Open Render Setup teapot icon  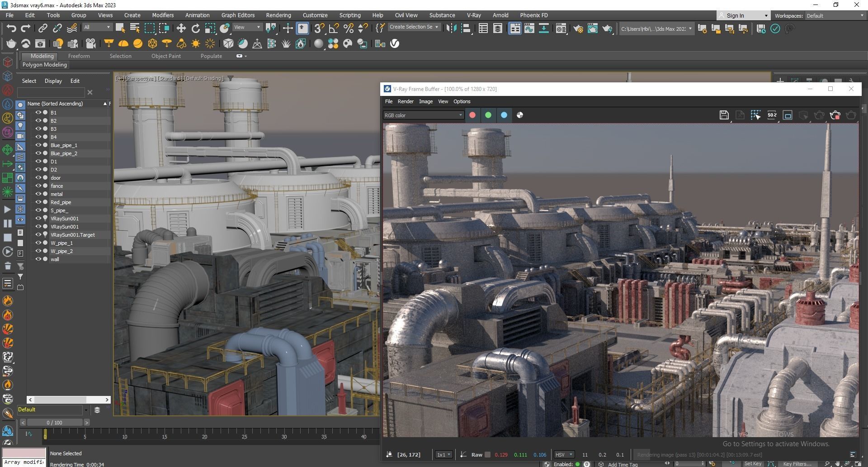click(x=578, y=29)
